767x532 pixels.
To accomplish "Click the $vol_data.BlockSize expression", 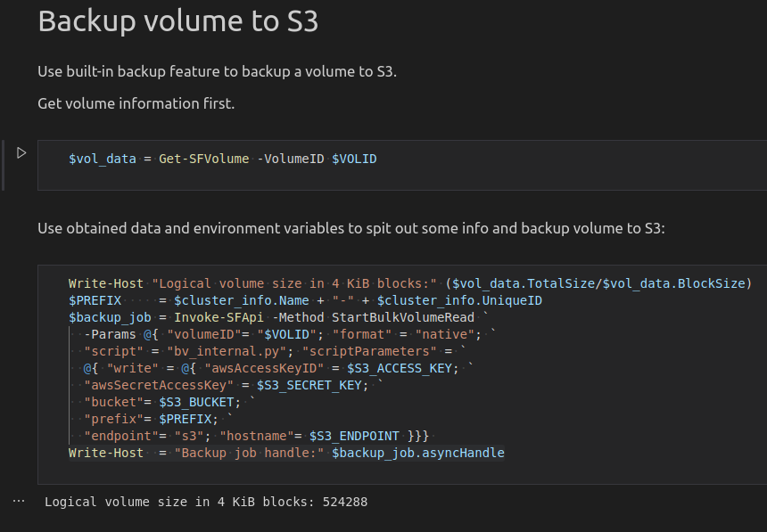I will pos(674,283).
